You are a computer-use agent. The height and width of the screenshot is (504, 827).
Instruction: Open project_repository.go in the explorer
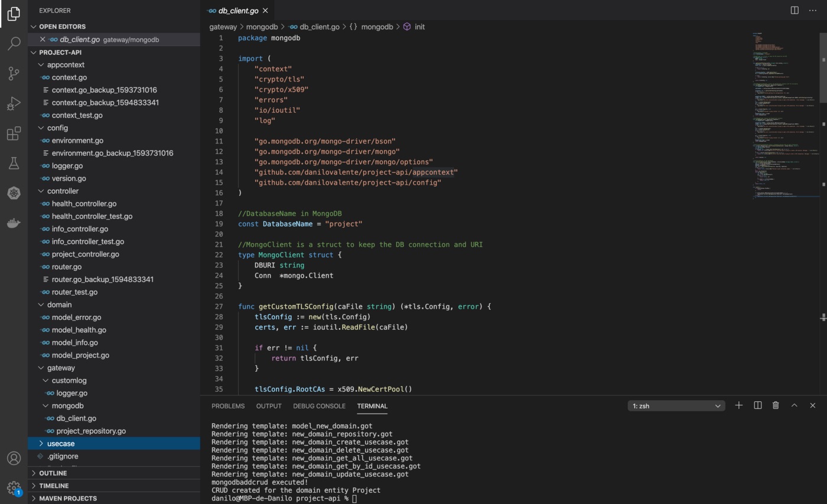point(91,431)
